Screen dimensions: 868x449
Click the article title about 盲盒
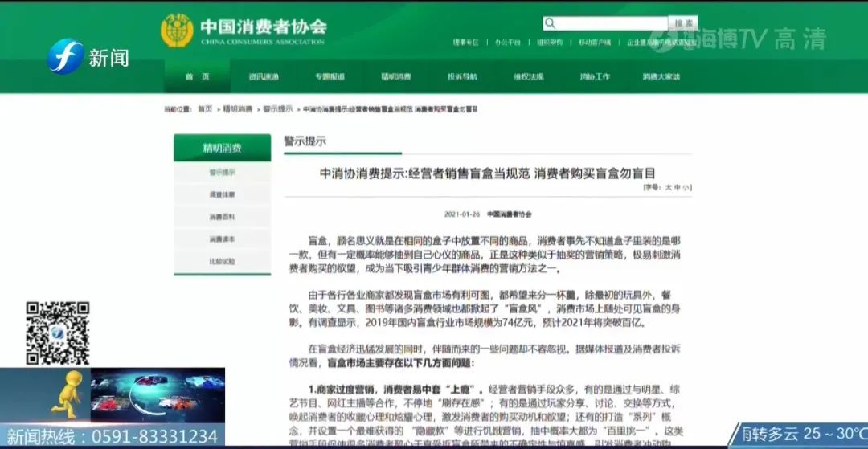click(x=488, y=173)
